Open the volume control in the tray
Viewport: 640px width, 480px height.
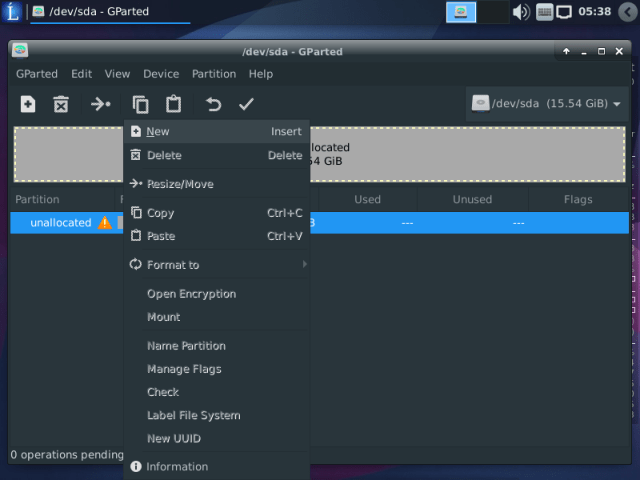(x=521, y=12)
